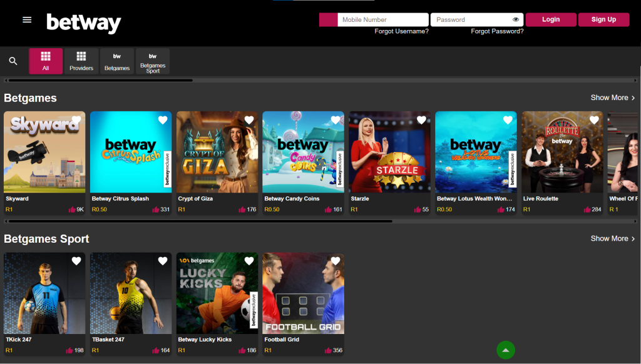
Task: Like TKick 247 thumbs-up icon
Action: 69,350
